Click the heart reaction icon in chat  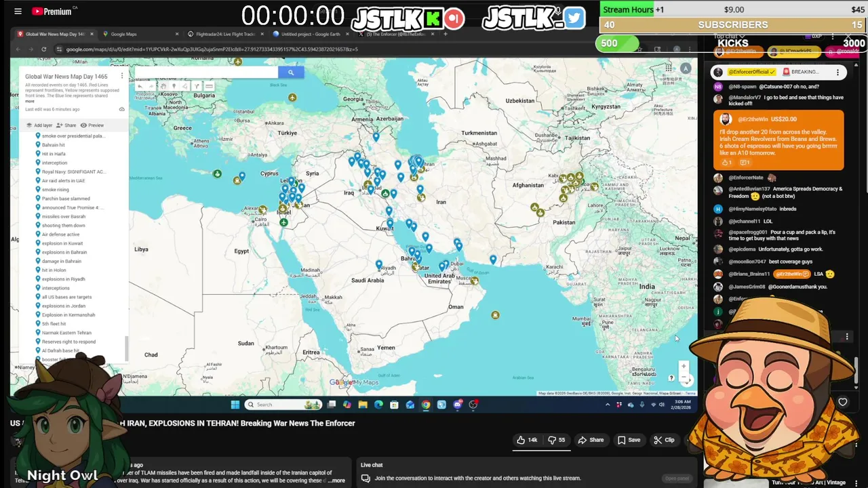click(x=842, y=402)
